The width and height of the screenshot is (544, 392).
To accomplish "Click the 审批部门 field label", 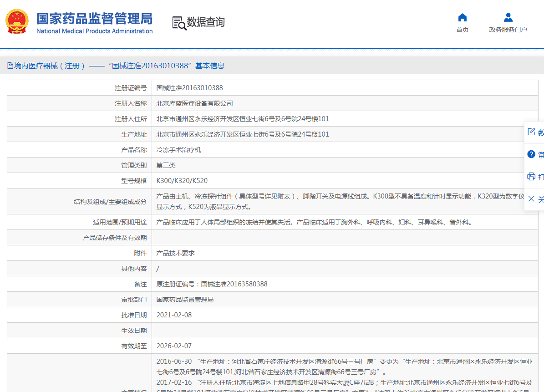I will (134, 300).
